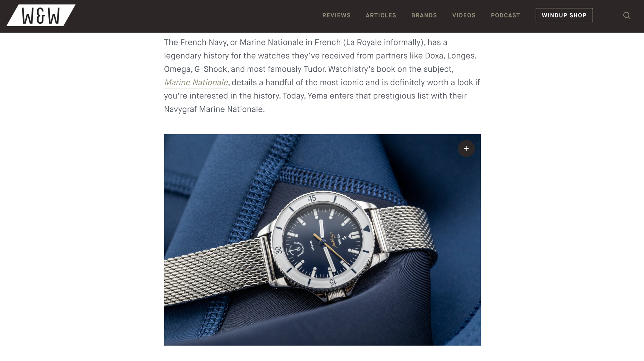Click the watch crown in the photo
The image size is (644, 361).
[337, 294]
